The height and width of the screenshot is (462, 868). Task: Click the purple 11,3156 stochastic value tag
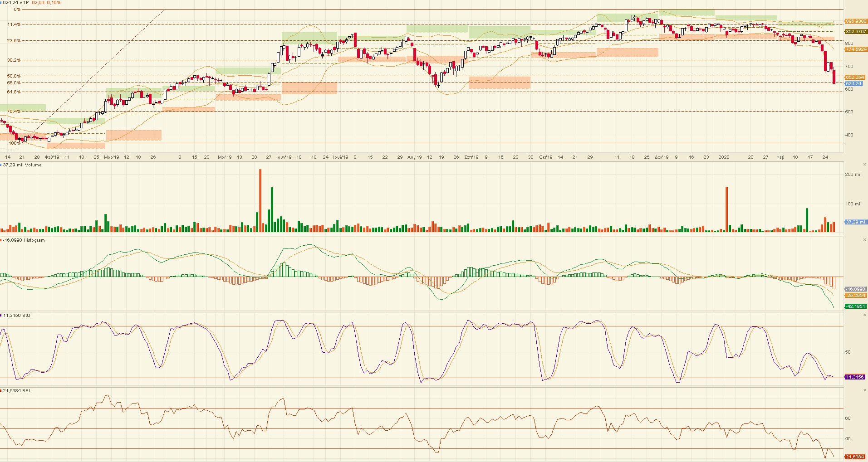click(x=855, y=377)
